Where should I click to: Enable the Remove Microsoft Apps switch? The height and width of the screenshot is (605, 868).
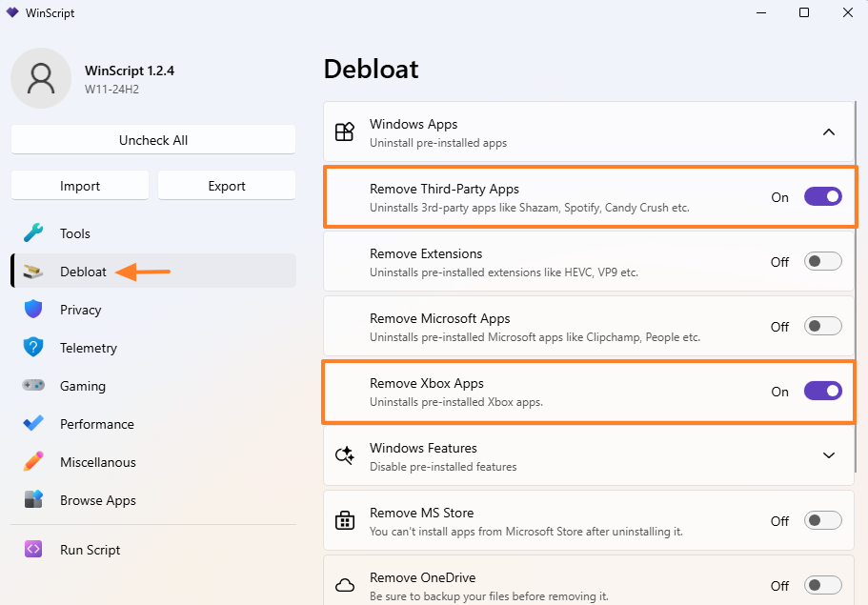click(822, 326)
